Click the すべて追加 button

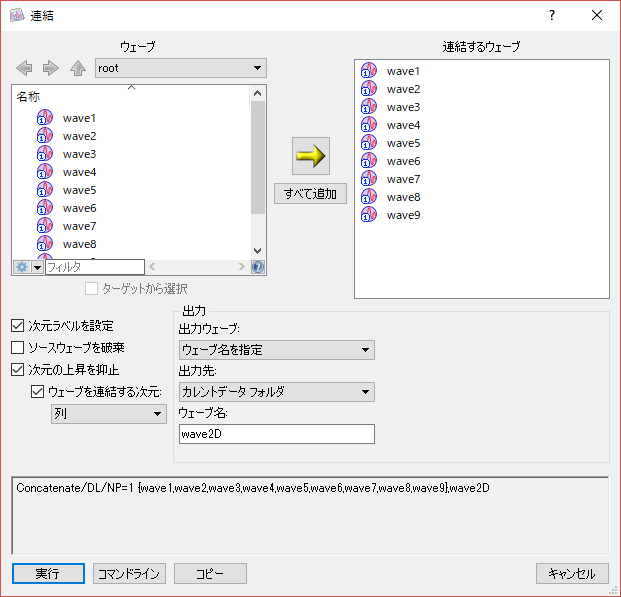(x=310, y=194)
